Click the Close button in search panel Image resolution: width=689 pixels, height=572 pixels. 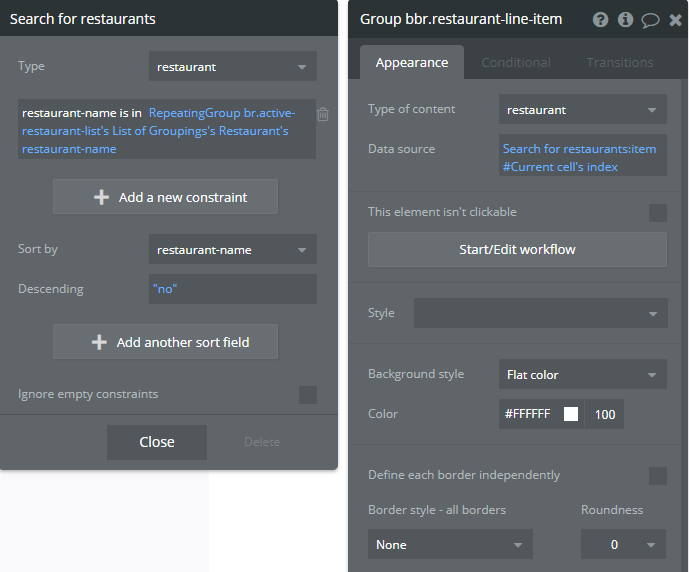(x=157, y=442)
